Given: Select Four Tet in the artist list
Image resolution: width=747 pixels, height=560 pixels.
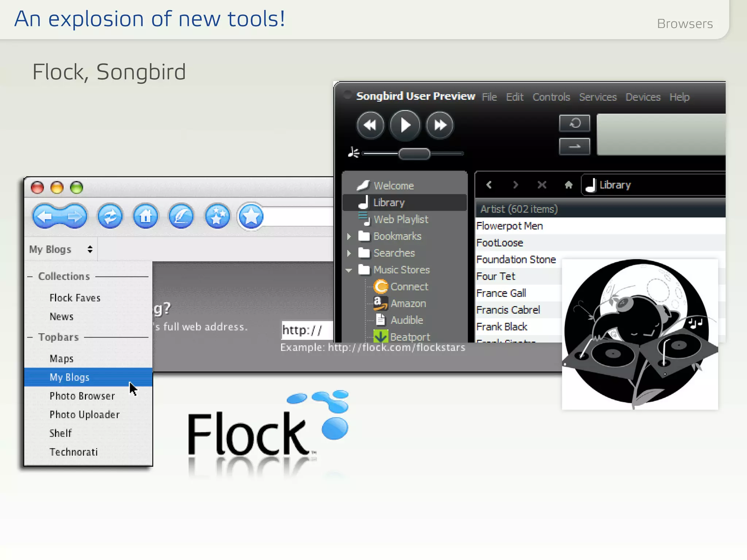Looking at the screenshot, I should (x=496, y=276).
